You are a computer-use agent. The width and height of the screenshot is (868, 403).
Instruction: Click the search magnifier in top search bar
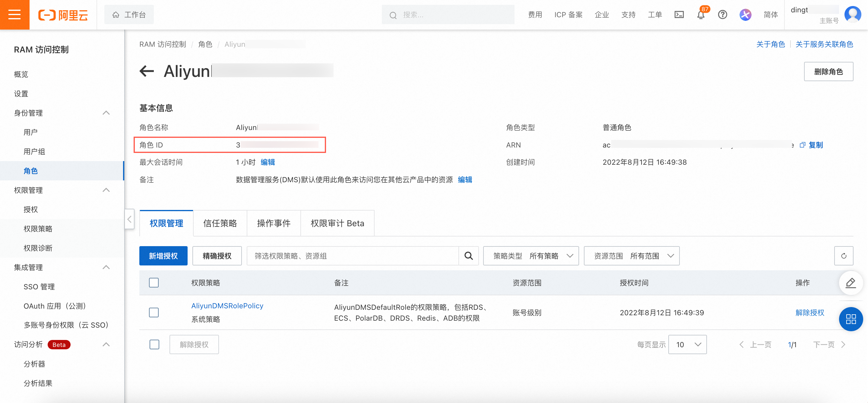click(393, 15)
